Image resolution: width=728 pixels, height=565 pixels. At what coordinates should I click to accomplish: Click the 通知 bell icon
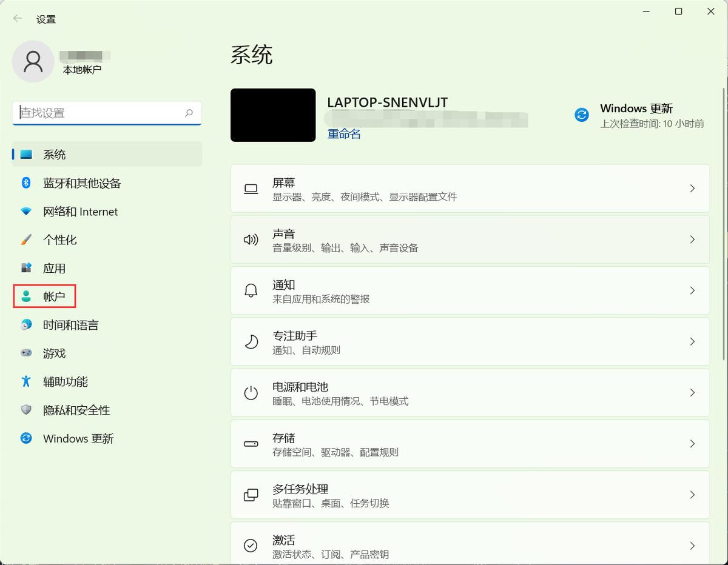pyautogui.click(x=251, y=290)
